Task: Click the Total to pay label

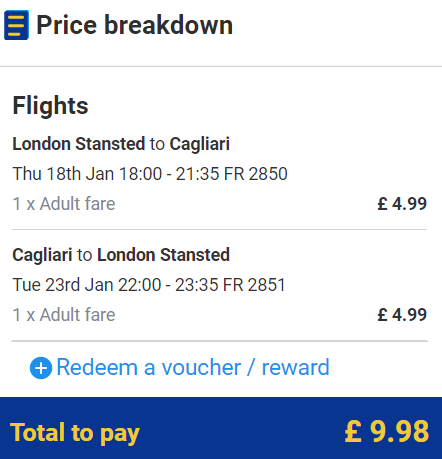Action: (x=75, y=433)
